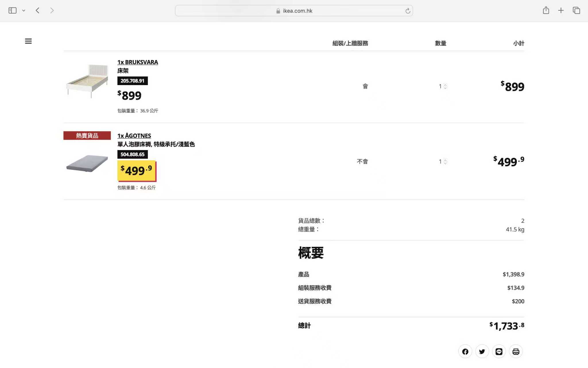Go back to the previous page
This screenshot has width=588, height=368.
coord(38,11)
